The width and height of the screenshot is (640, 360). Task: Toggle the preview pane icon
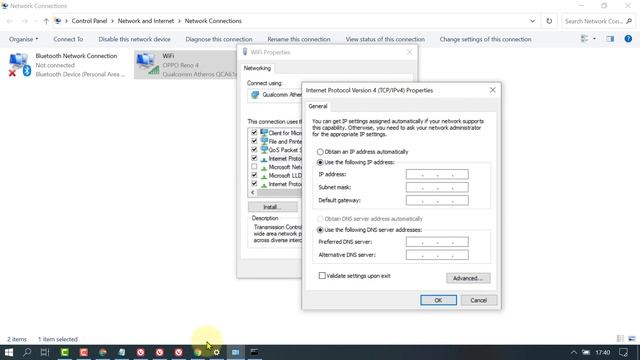[x=610, y=39]
